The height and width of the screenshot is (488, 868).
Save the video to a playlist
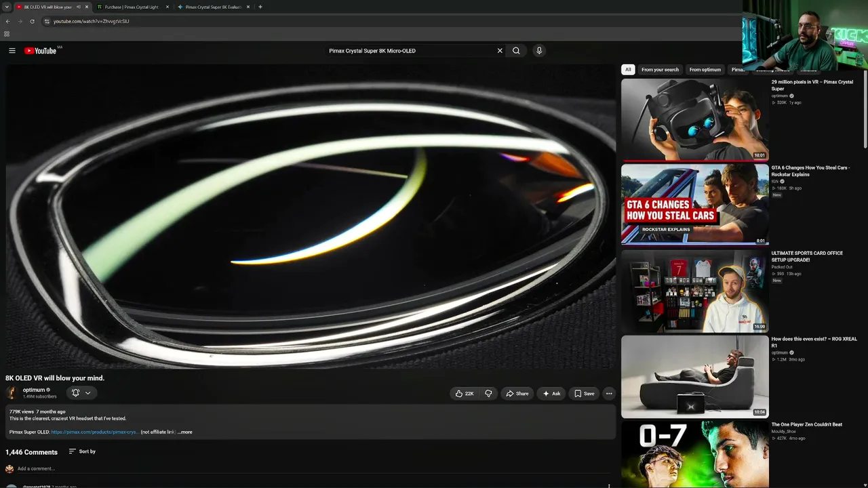pos(584,393)
